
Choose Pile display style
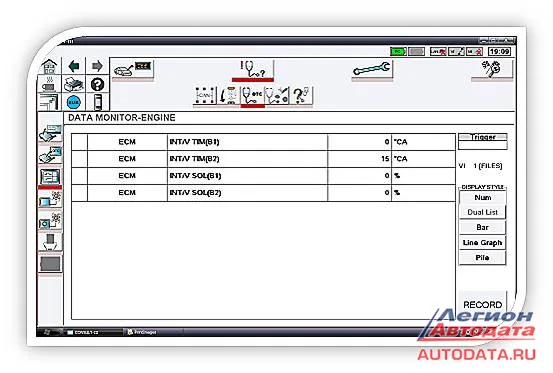482,258
